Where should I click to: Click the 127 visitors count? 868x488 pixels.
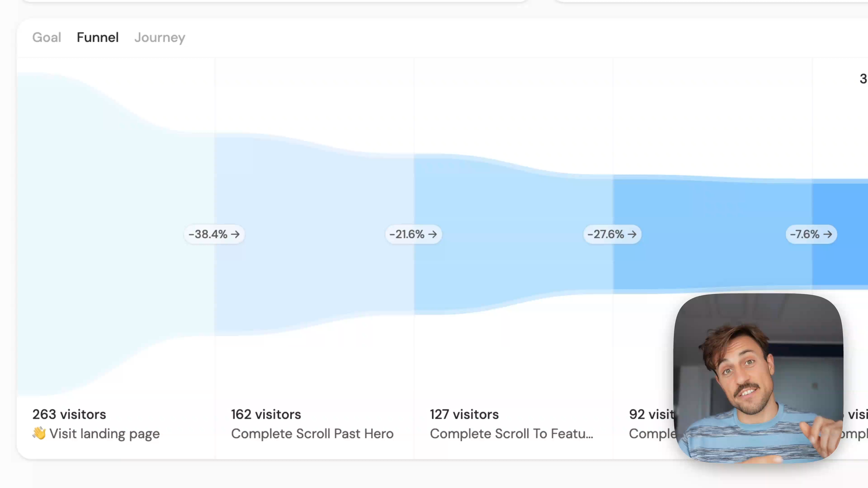click(464, 414)
